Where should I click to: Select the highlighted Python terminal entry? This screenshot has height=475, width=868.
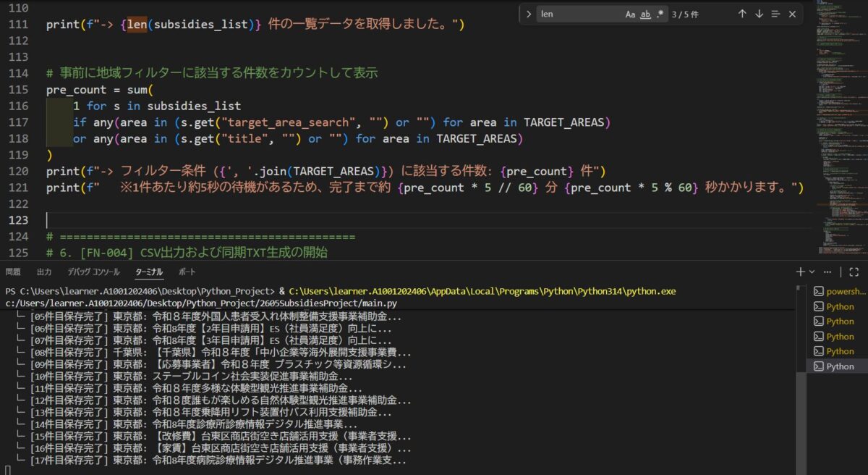[x=837, y=366]
